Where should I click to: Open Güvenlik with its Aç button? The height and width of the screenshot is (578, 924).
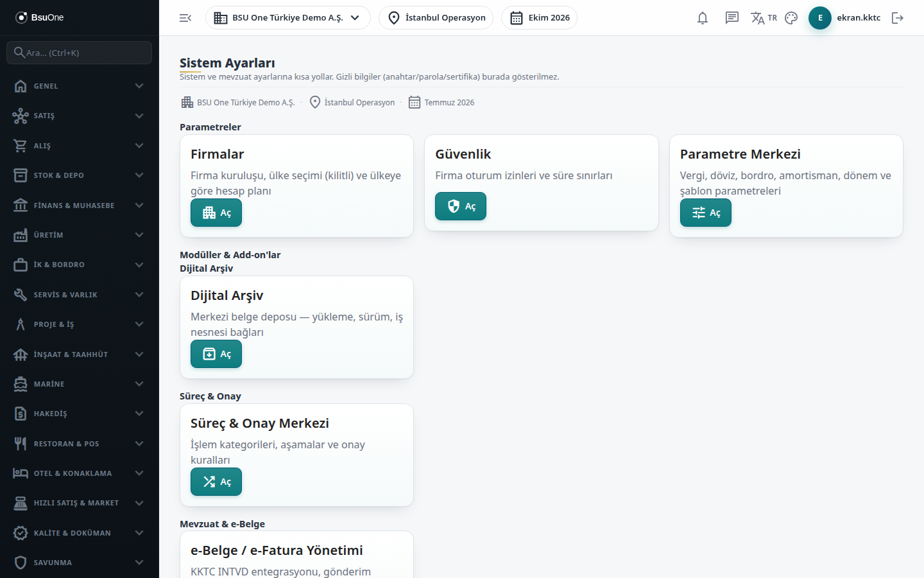(461, 206)
